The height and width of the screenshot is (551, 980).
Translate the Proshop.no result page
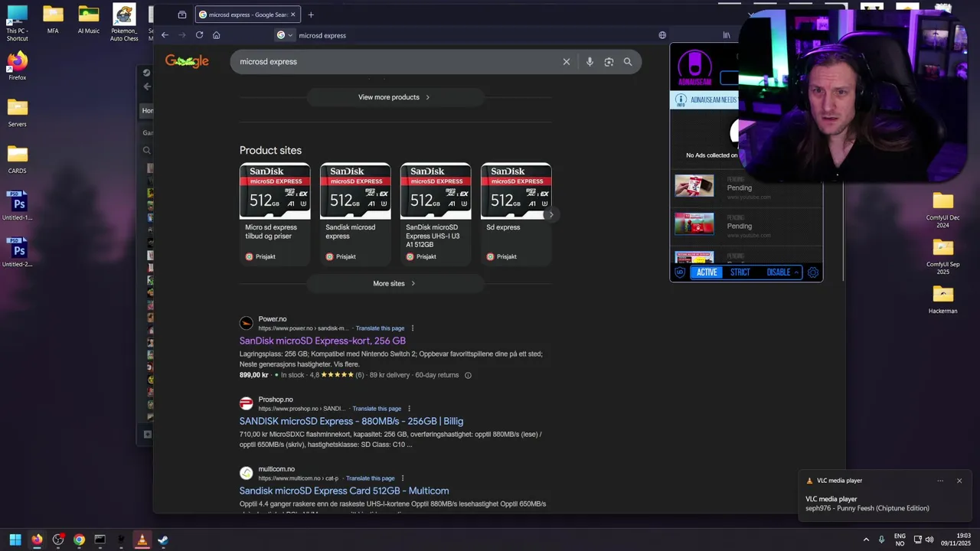[377, 409]
